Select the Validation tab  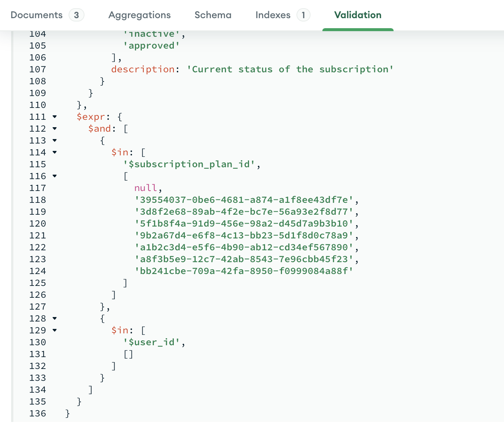358,15
